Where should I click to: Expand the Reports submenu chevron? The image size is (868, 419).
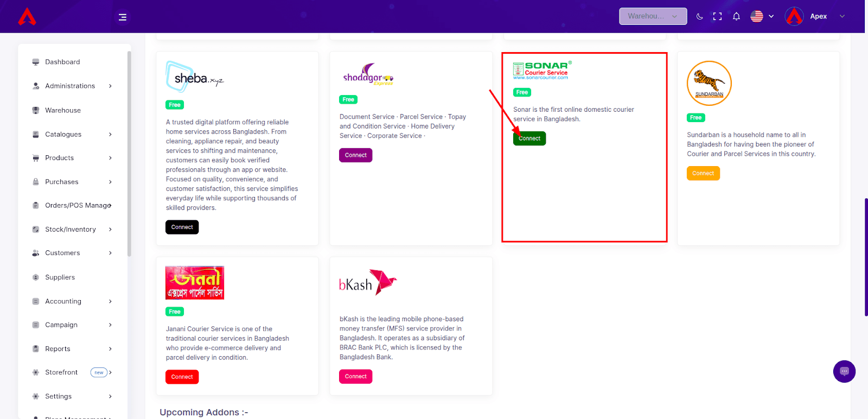tap(110, 349)
